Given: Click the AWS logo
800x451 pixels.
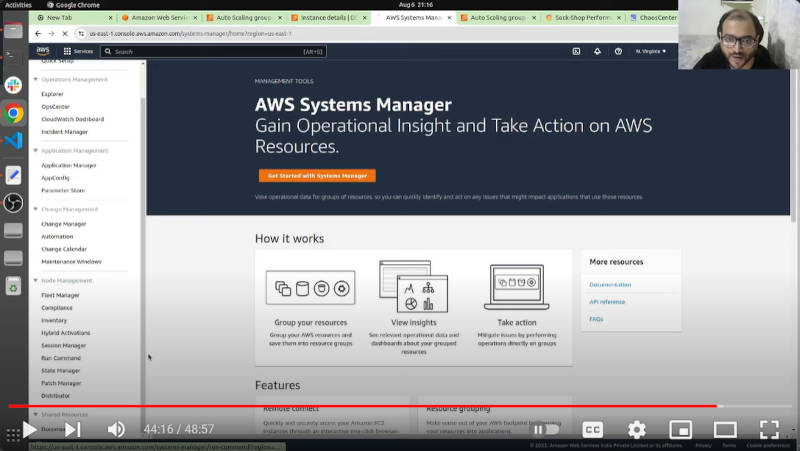Looking at the screenshot, I should tap(43, 51).
